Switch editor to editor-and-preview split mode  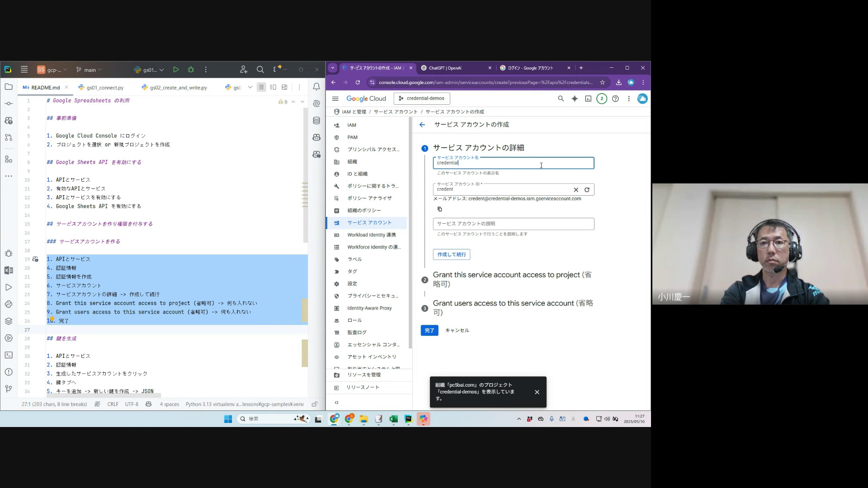273,87
